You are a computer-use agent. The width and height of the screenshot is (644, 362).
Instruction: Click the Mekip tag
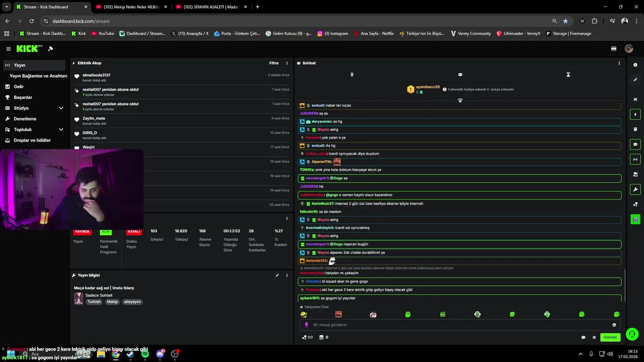tap(112, 302)
